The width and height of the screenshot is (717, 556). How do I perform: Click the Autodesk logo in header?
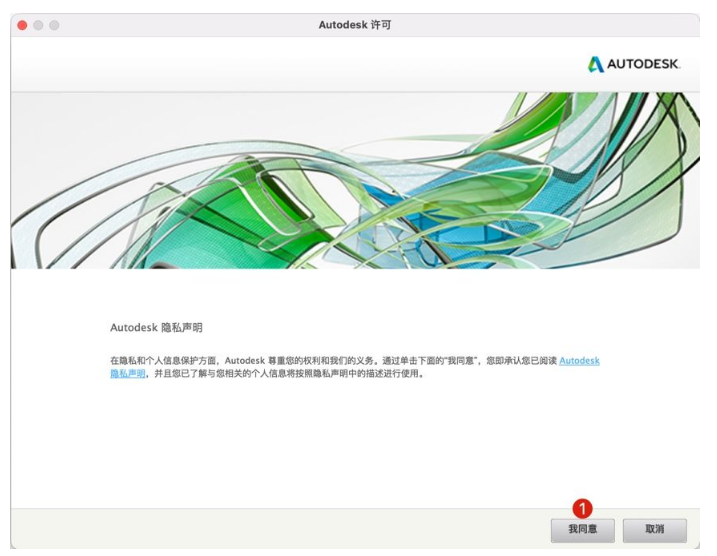pos(634,64)
